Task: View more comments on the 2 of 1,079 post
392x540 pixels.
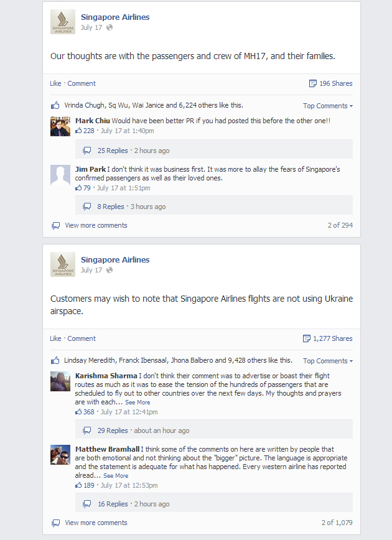Action: click(x=96, y=523)
